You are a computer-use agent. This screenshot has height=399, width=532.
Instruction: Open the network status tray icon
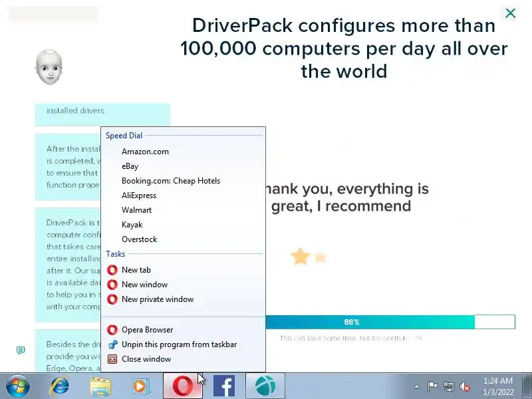pos(448,386)
